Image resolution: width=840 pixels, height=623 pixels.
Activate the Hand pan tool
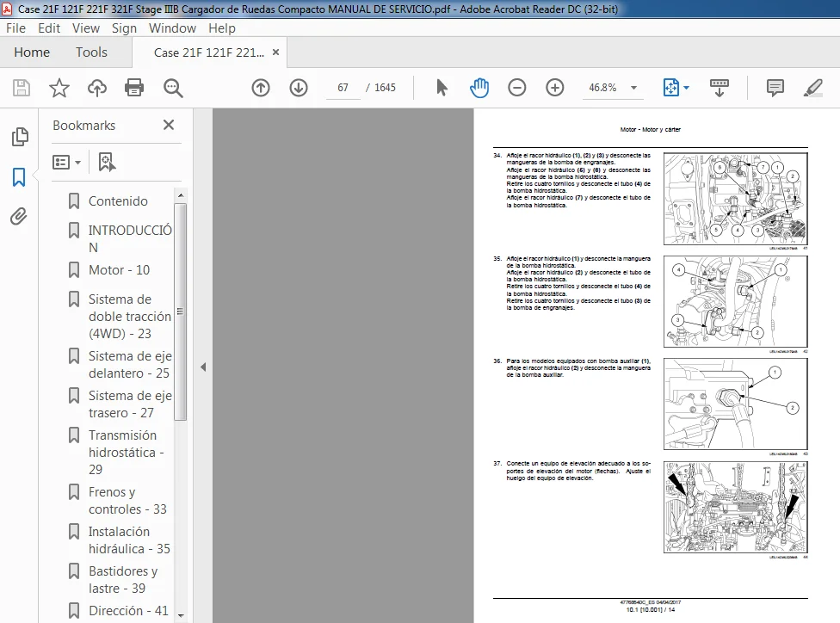point(479,87)
